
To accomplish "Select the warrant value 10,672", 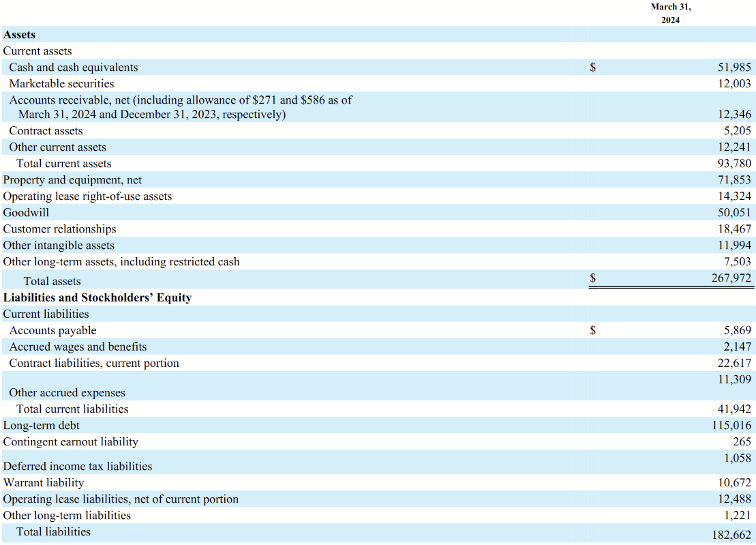I will (x=734, y=483).
